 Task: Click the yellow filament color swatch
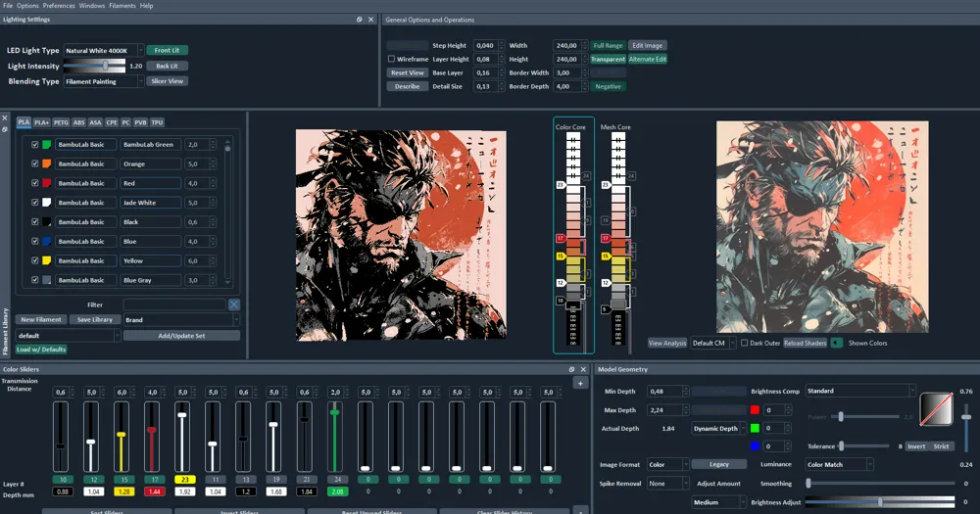point(46,260)
